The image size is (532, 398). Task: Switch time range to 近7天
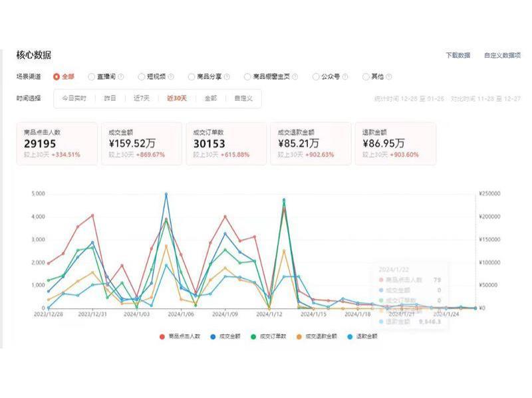(141, 98)
